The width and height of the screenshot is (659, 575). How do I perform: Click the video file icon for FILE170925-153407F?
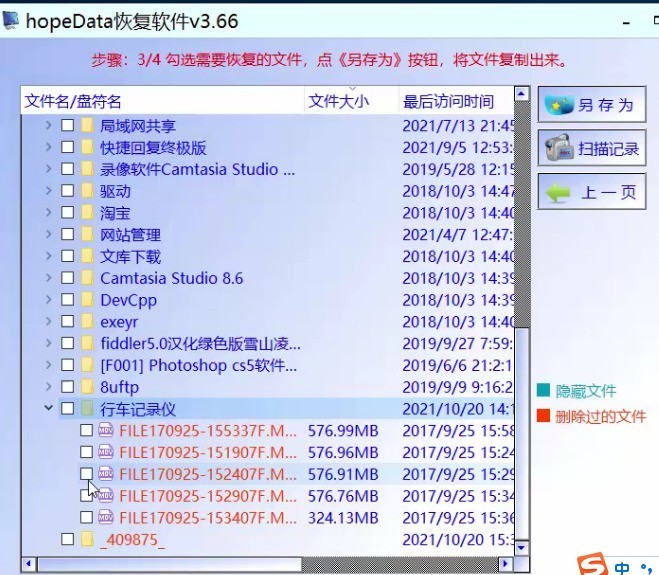pos(107,517)
